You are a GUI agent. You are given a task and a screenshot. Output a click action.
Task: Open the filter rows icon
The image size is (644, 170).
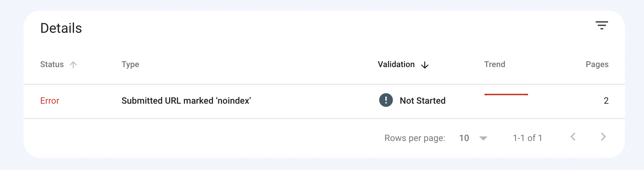[x=602, y=26]
